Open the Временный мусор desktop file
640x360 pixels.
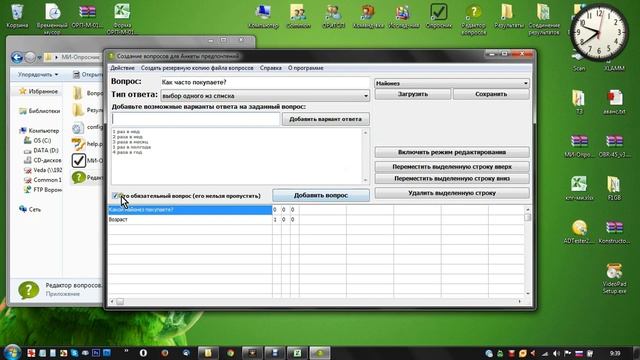coord(52,17)
